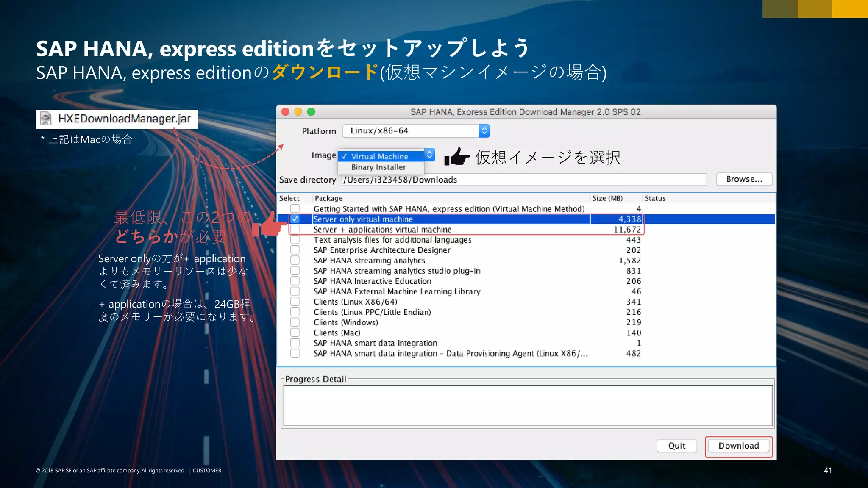Uncheck the Server only virtual machine checkbox

(295, 219)
